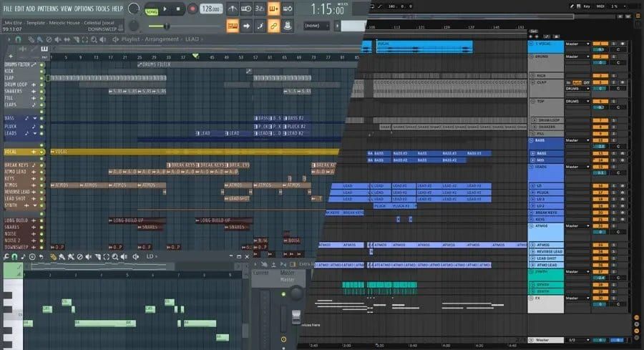Open the TOOLS menu
This screenshot has height=350, width=644.
(102, 9)
